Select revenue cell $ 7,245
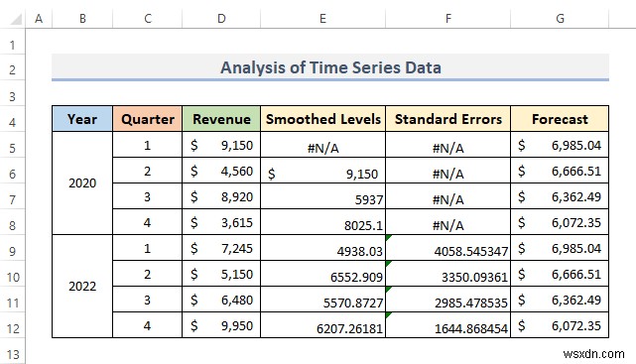This screenshot has width=636, height=364. pyautogui.click(x=221, y=248)
